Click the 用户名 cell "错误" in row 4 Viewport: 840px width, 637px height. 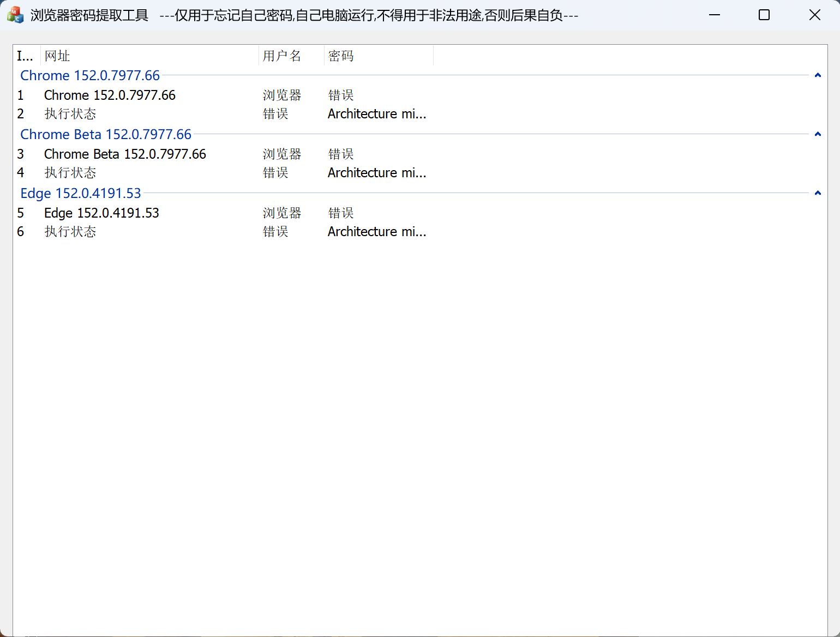(275, 172)
